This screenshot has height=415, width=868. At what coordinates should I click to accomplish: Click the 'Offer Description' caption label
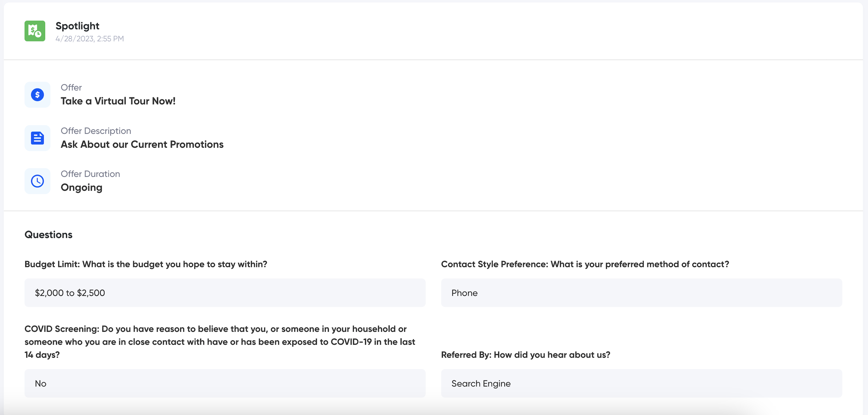point(96,131)
